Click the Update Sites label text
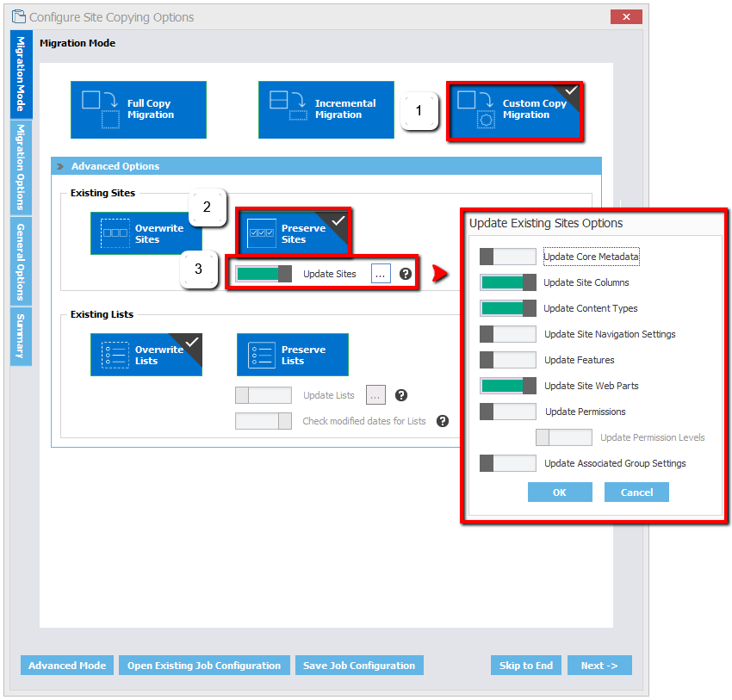The height and width of the screenshot is (700, 732). [x=330, y=274]
